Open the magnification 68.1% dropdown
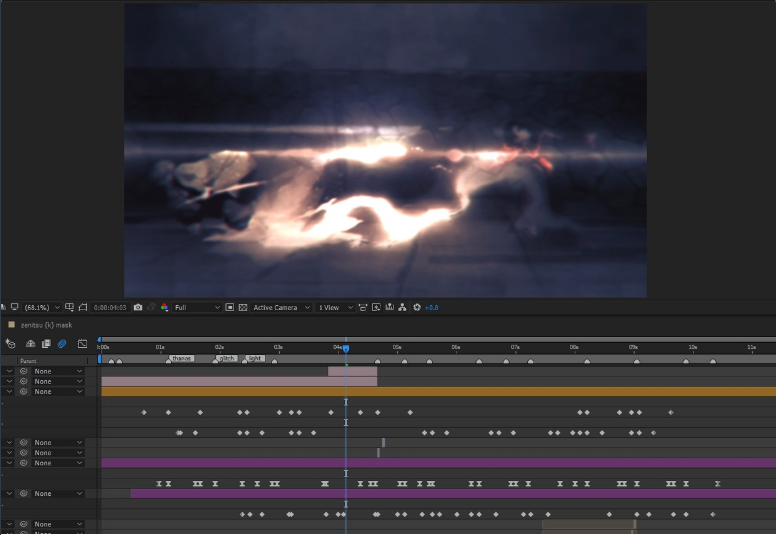Screen dimensions: 776x535 tap(42, 307)
